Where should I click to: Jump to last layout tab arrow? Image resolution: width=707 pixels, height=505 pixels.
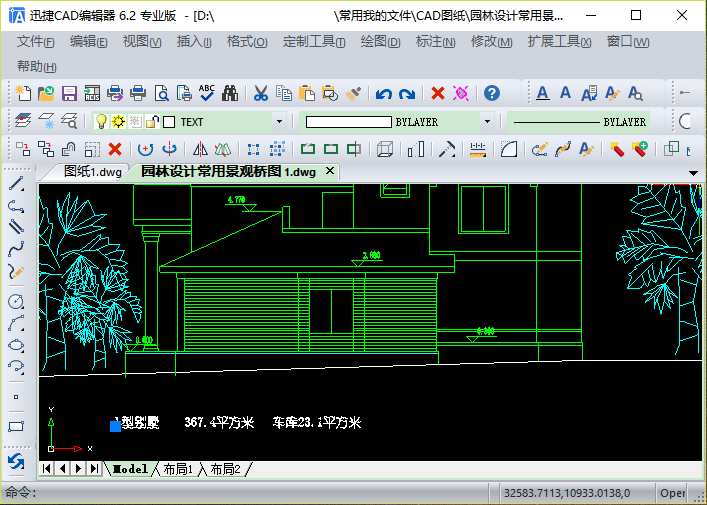point(94,468)
